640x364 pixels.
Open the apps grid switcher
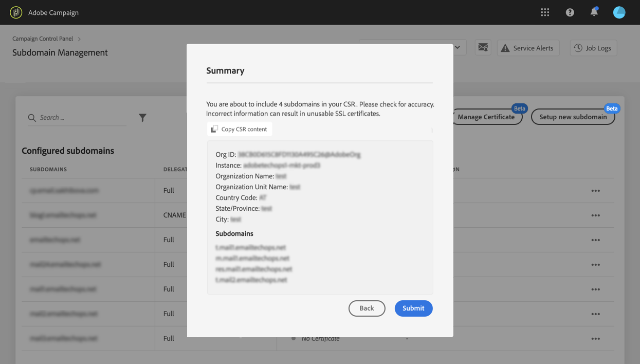click(545, 12)
